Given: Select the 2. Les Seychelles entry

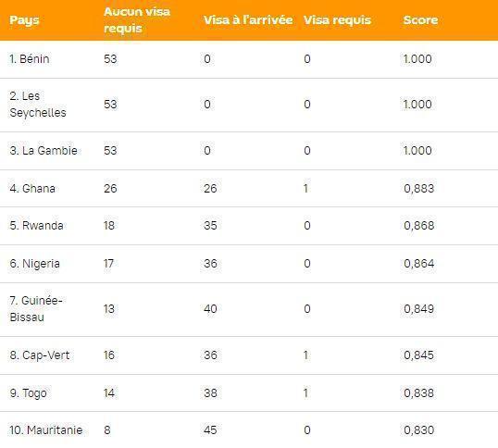Looking at the screenshot, I should [38, 105].
